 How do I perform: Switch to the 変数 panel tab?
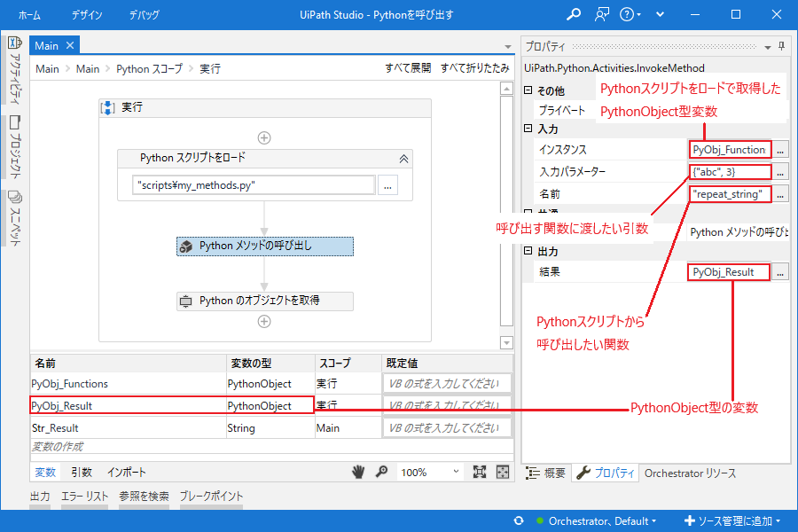[45, 473]
